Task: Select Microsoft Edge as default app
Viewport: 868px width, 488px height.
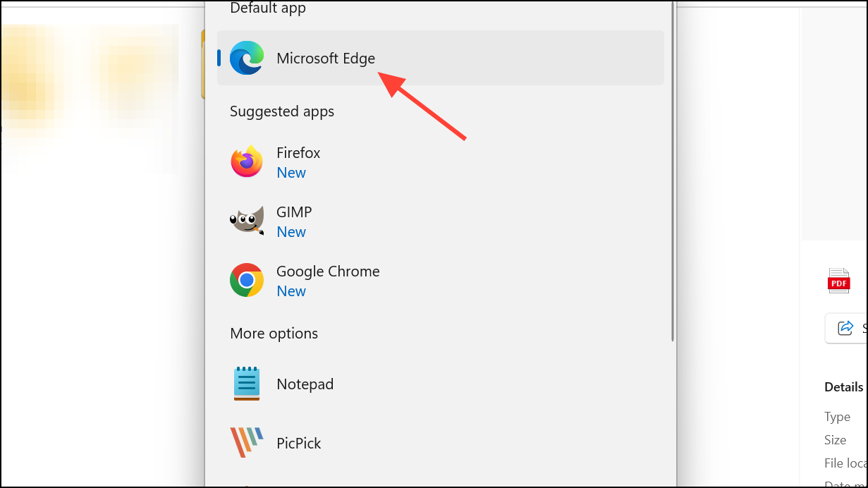Action: tap(441, 58)
